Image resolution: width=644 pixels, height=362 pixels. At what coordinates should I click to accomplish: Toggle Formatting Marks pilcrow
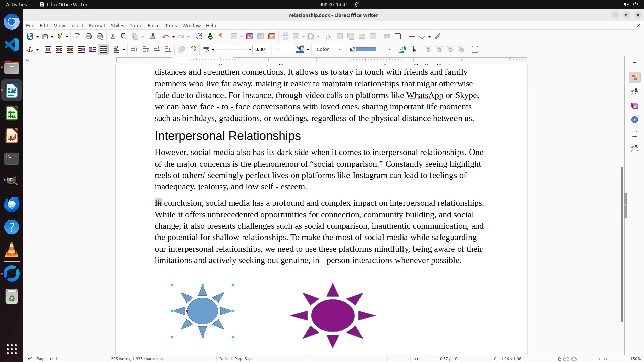point(221,36)
